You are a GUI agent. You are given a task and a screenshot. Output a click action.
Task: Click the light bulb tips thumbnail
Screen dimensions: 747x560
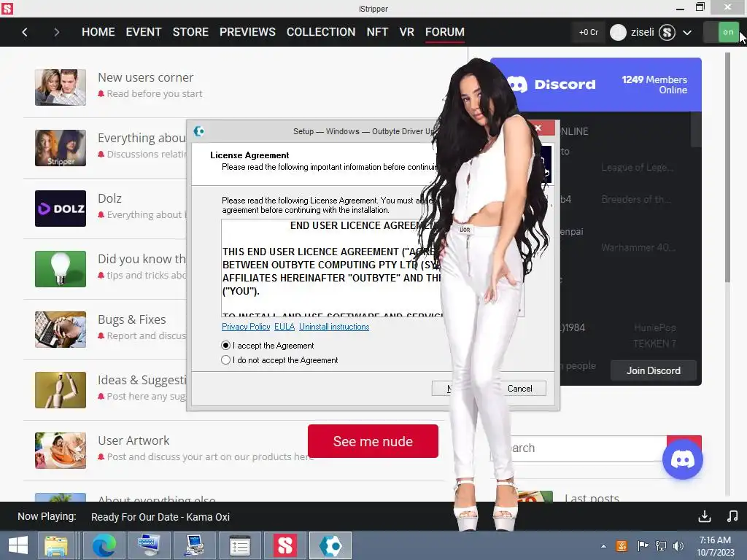(61, 269)
